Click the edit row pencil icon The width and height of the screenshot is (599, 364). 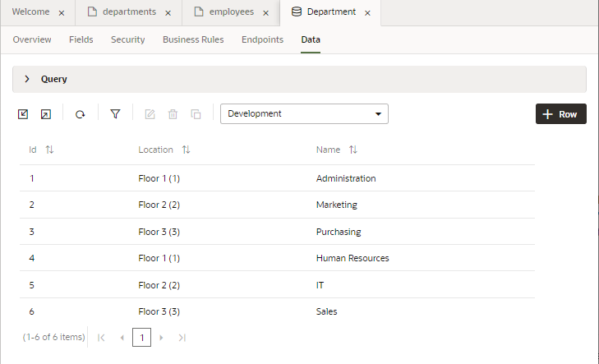coord(150,114)
